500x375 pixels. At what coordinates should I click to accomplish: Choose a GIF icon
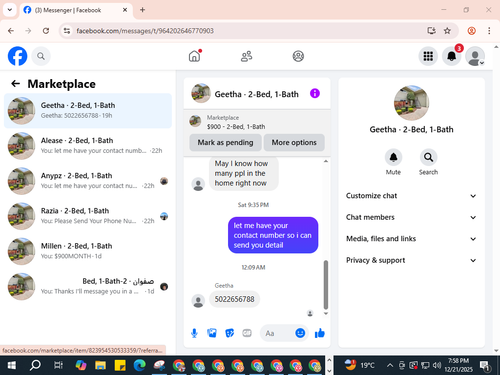(247, 333)
